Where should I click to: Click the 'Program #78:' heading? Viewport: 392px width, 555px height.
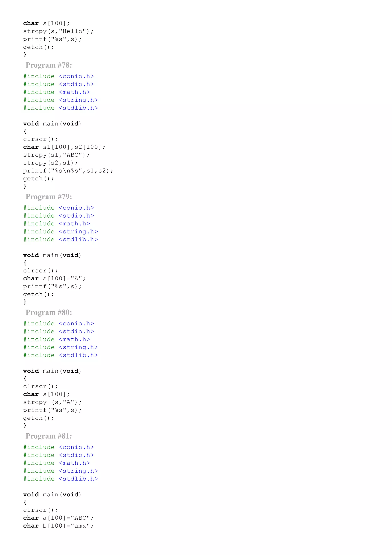click(49, 65)
